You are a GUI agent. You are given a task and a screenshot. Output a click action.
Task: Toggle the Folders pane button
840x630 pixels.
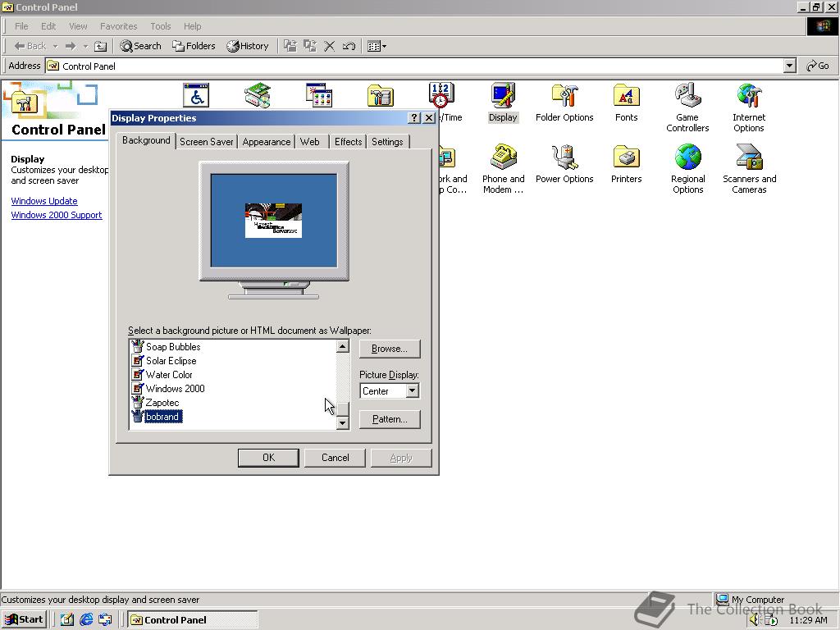pos(194,46)
